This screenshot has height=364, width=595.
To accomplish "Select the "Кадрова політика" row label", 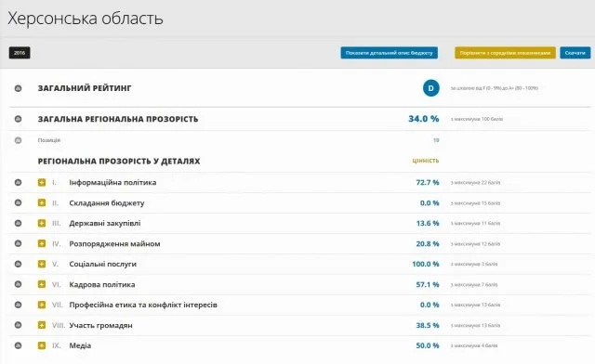I will 102,284.
